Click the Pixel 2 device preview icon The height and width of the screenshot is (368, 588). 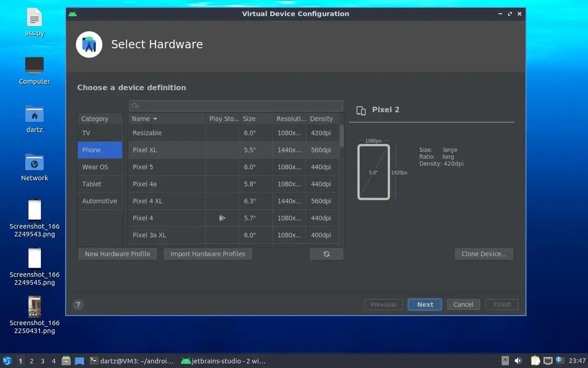coord(361,110)
